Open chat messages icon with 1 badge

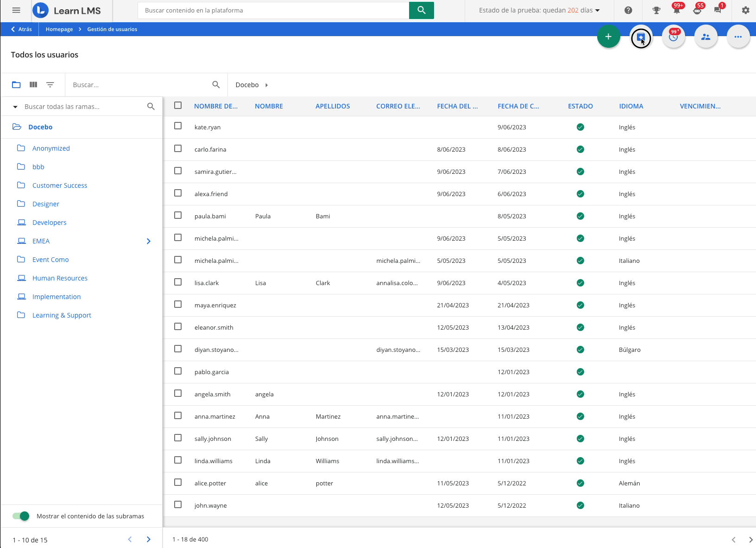click(718, 9)
